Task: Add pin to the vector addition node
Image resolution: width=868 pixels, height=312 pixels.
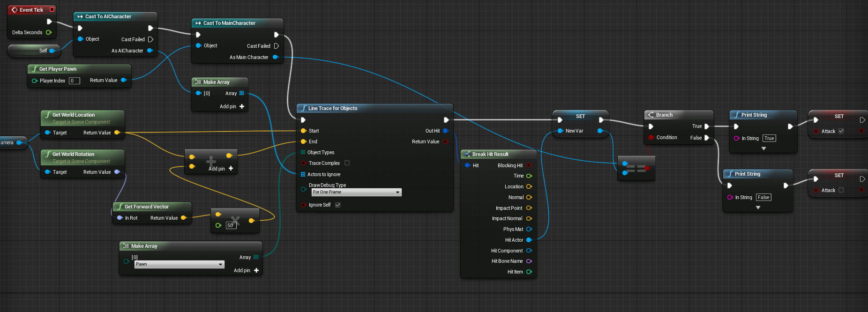Action: click(x=221, y=169)
